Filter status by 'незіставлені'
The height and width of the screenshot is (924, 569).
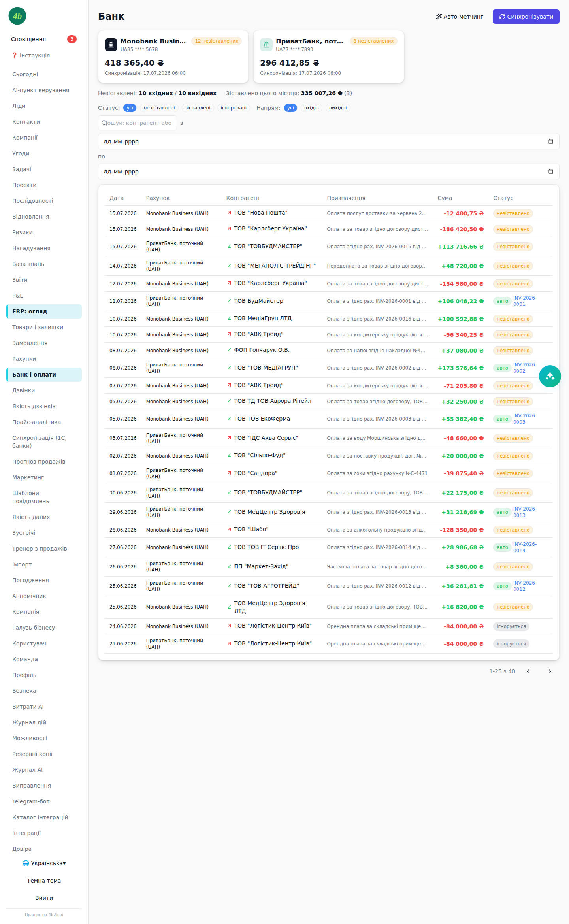pyautogui.click(x=159, y=108)
